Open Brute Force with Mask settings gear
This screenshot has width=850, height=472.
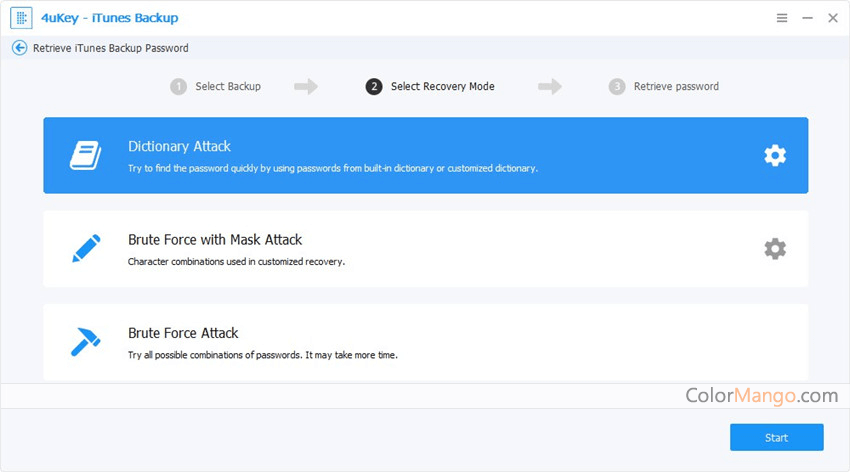pos(774,249)
